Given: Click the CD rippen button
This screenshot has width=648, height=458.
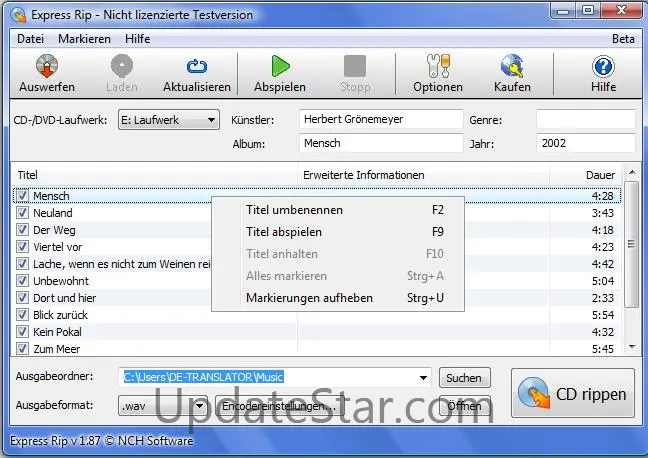Looking at the screenshot, I should point(573,393).
